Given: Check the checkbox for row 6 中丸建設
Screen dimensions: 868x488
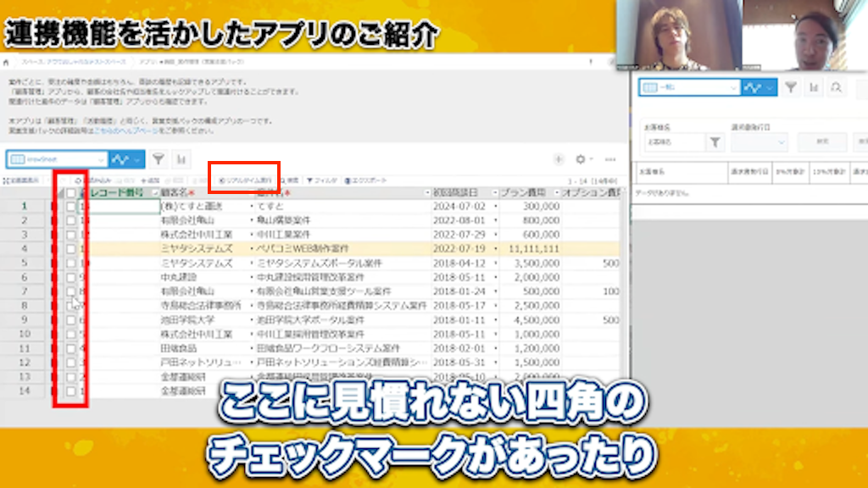Looking at the screenshot, I should tap(70, 277).
